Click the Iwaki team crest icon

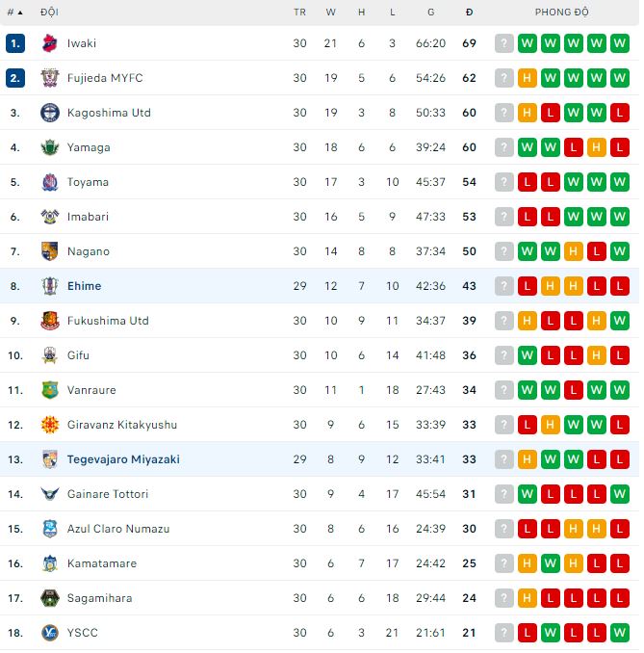click(50, 43)
